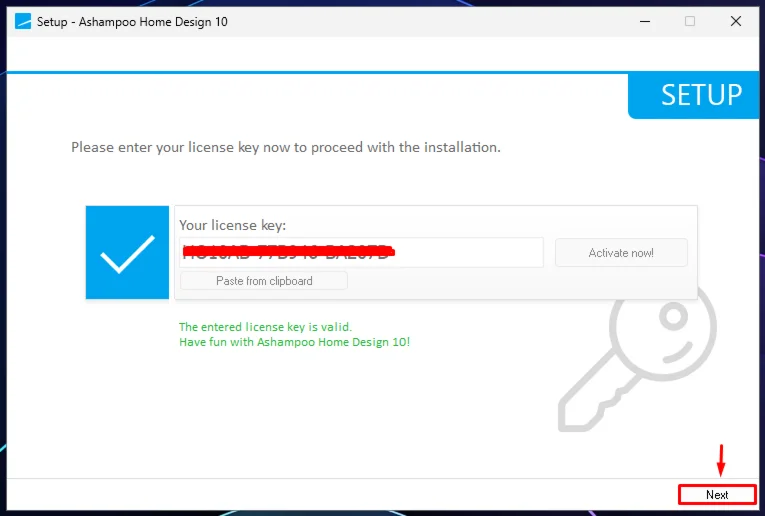Paste license key from clipboard
Viewport: 765px width, 516px height.
click(264, 281)
